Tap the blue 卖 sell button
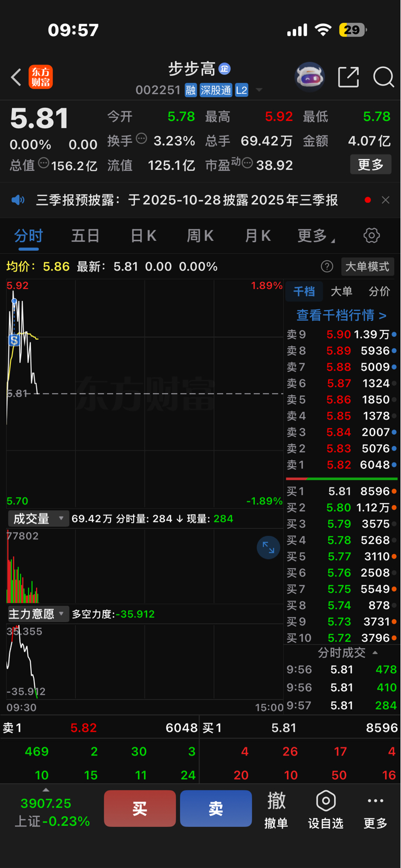401x868 pixels. [216, 809]
